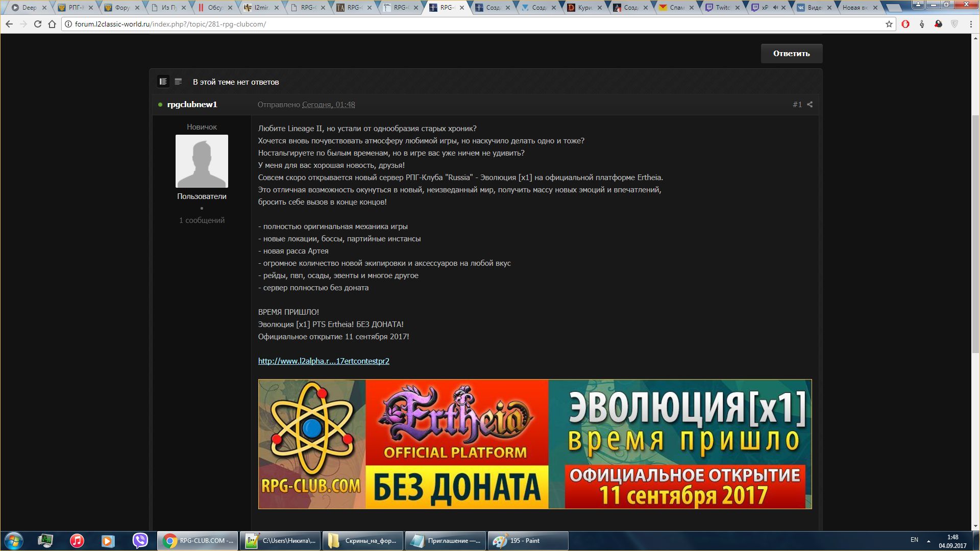Show hidden tray icons arrow

point(928,541)
